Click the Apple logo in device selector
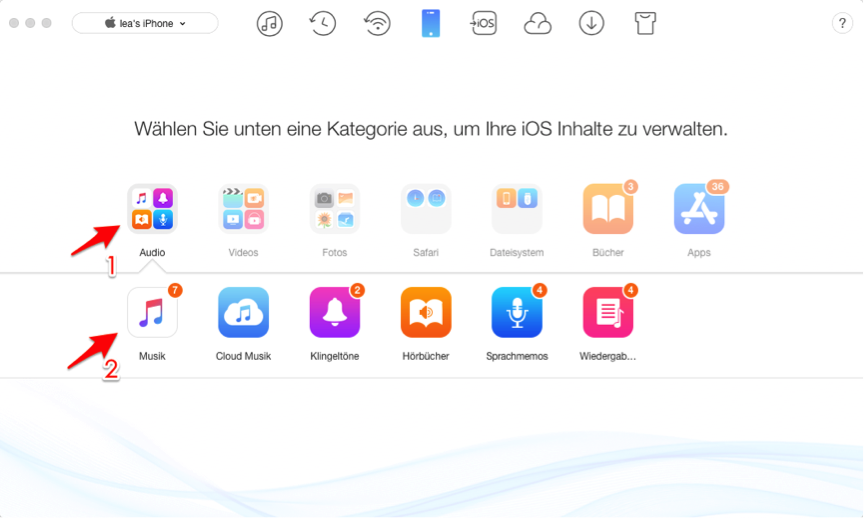The height and width of the screenshot is (518, 864). click(110, 23)
